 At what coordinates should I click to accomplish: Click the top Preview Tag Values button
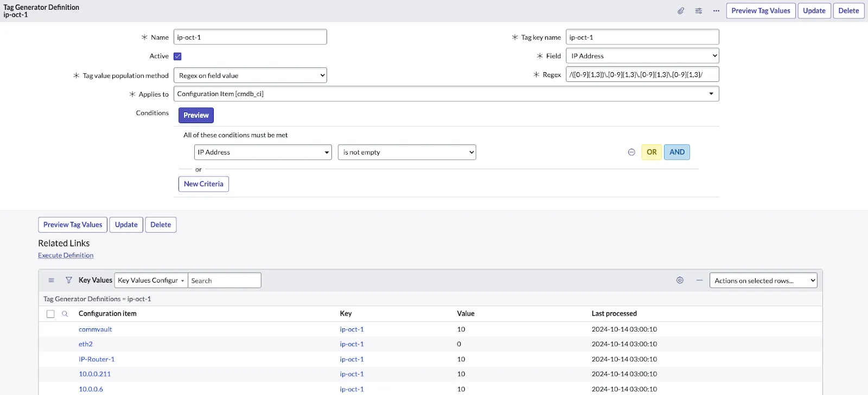click(x=761, y=11)
